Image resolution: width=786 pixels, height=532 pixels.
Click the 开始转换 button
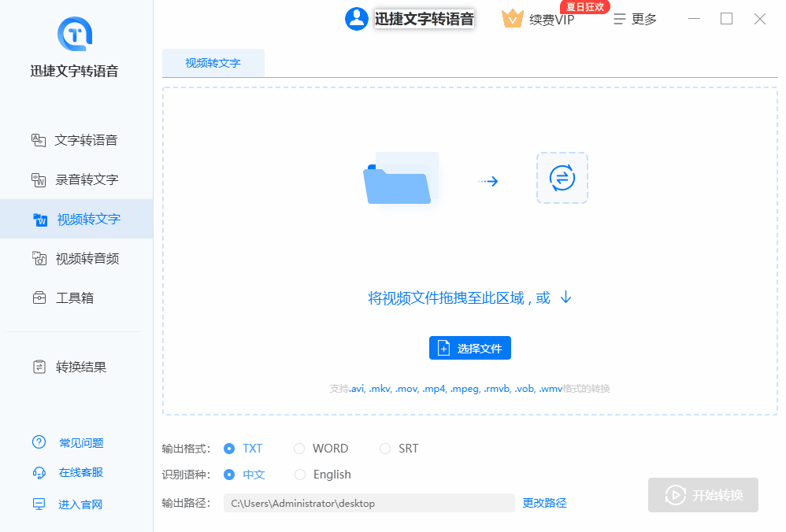[703, 495]
